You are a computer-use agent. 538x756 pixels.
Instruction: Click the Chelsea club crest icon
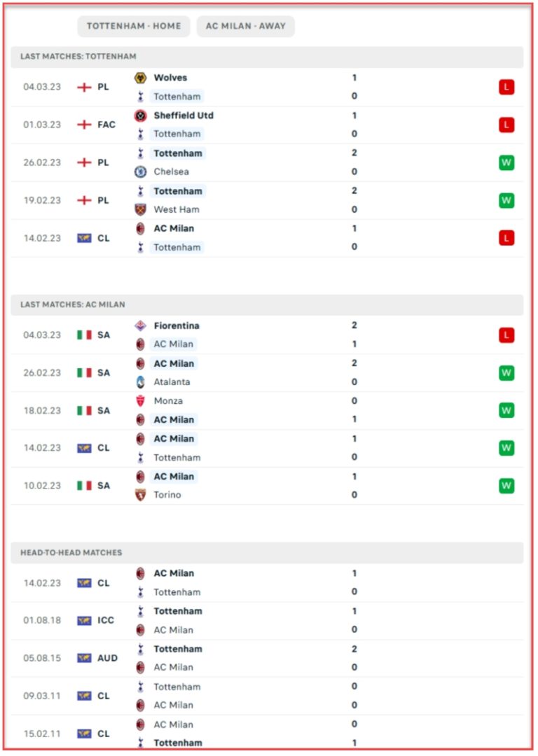(x=140, y=171)
